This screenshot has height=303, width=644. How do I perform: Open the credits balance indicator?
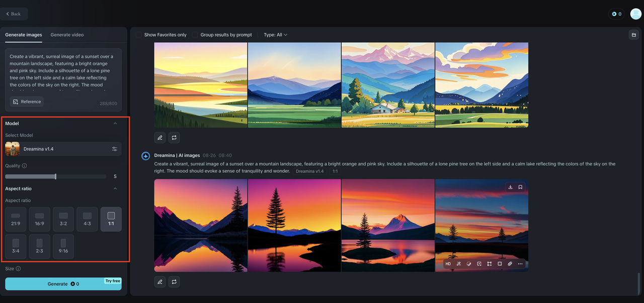tap(616, 14)
